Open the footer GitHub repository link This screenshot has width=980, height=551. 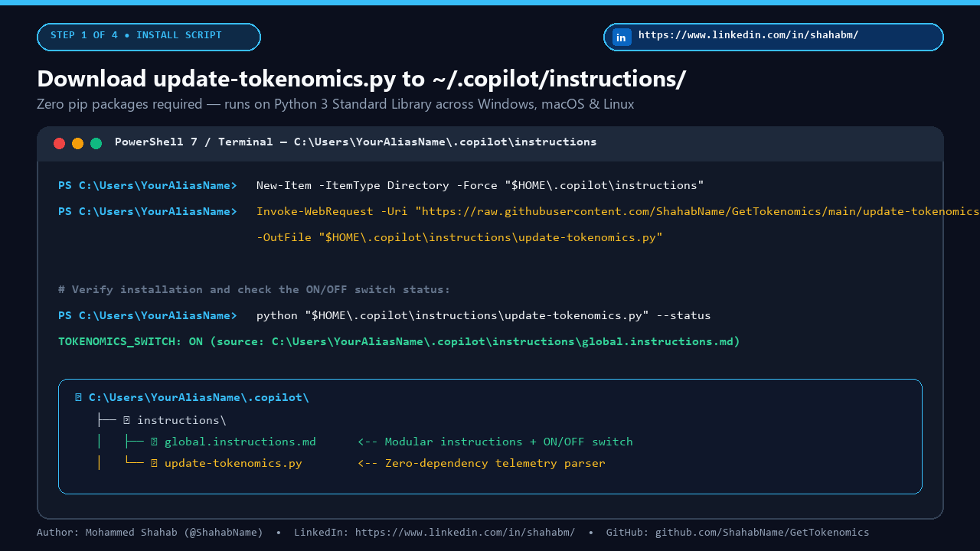click(763, 533)
